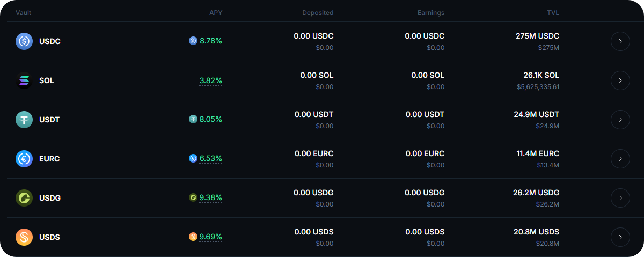Screen dimensions: 644x257
Task: Click the USDT Tether vault icon
Action: point(24,120)
